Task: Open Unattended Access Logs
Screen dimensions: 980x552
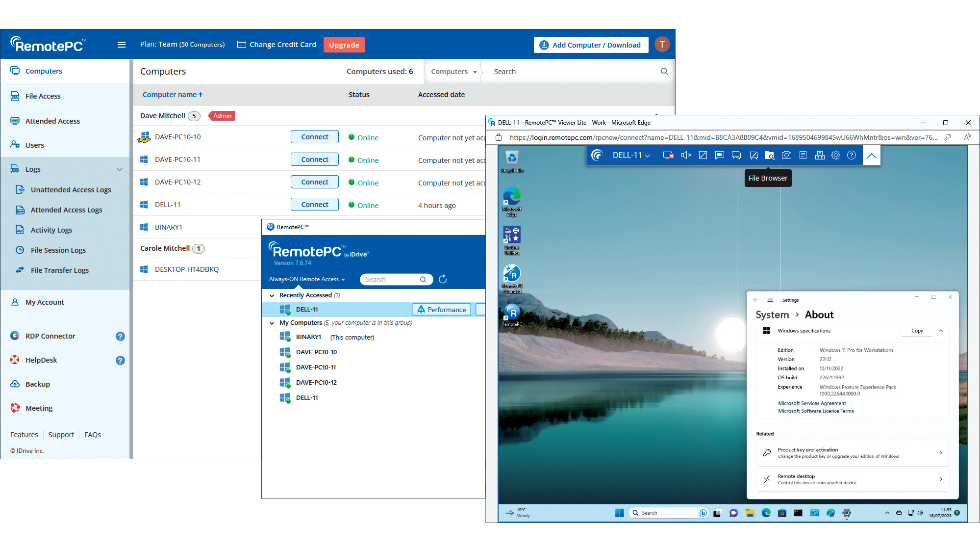Action: click(x=71, y=190)
